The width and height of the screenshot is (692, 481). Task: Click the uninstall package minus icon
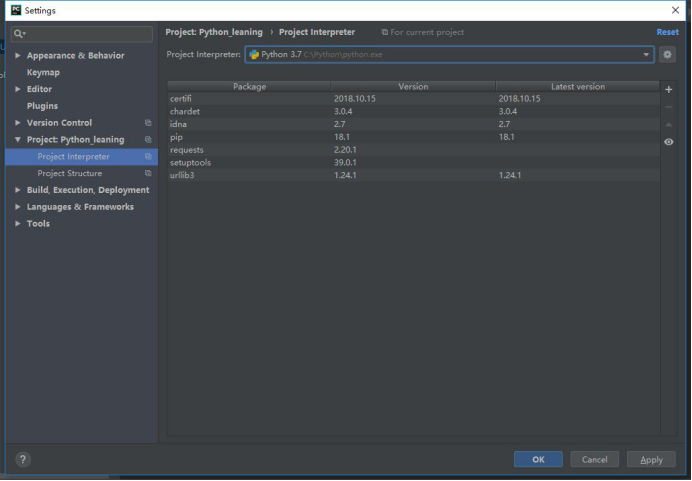pos(669,107)
